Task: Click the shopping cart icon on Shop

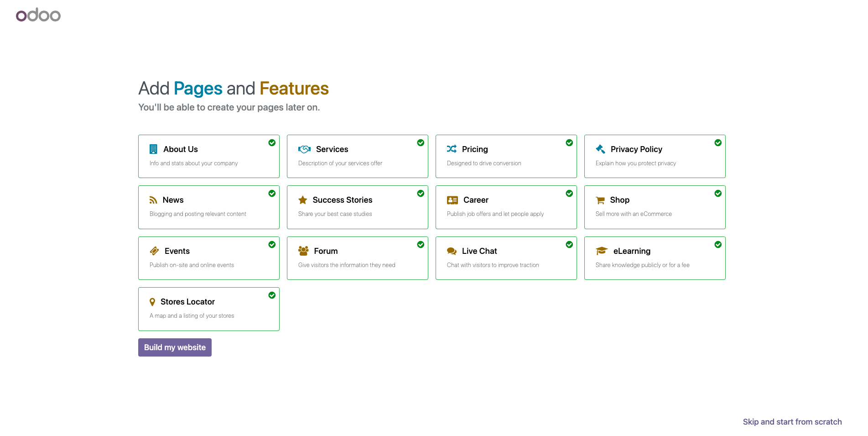Action: (x=600, y=200)
